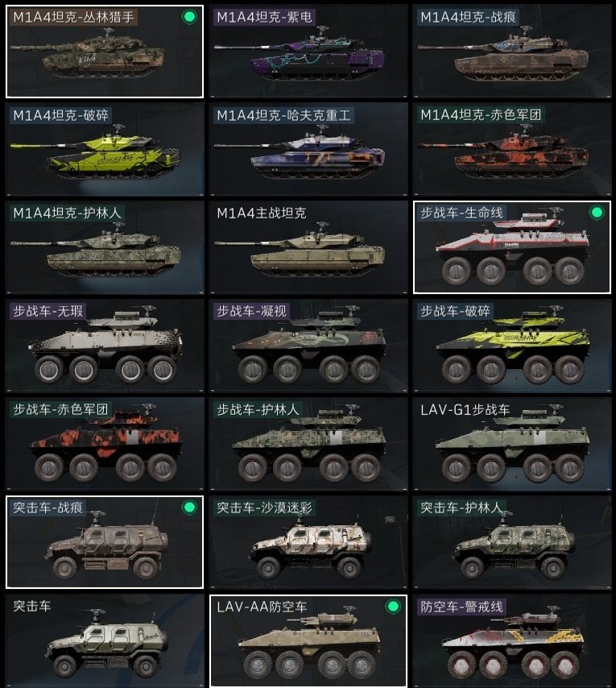Select the M1A4坦克-紫电 tank skin
The image size is (616, 688).
click(308, 52)
